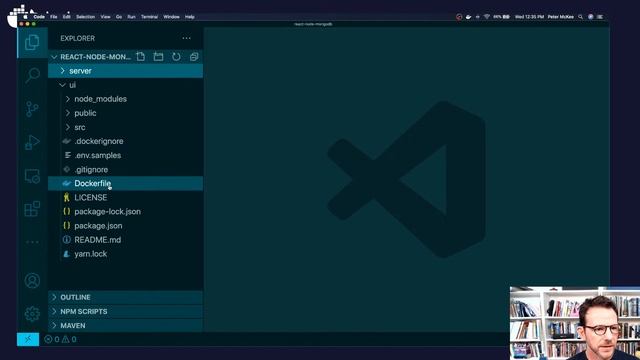Open the Dockerfile in the ui folder
The height and width of the screenshot is (360, 640).
[x=125, y=183]
